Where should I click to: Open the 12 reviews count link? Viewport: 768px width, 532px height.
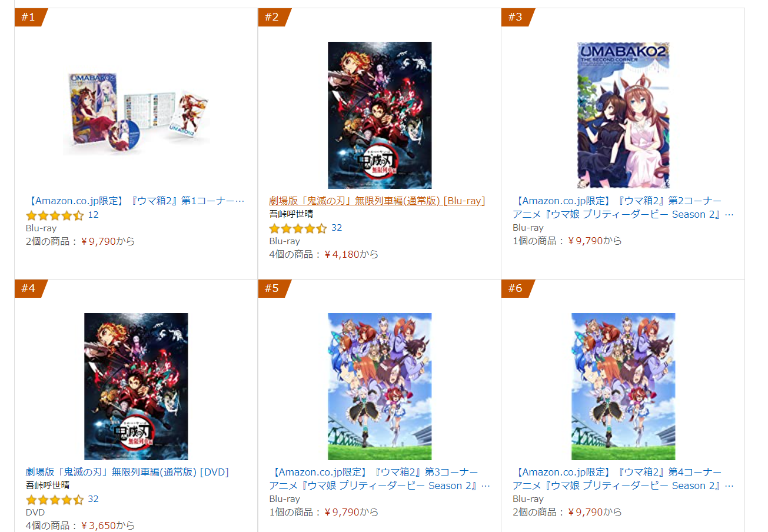[x=93, y=215]
